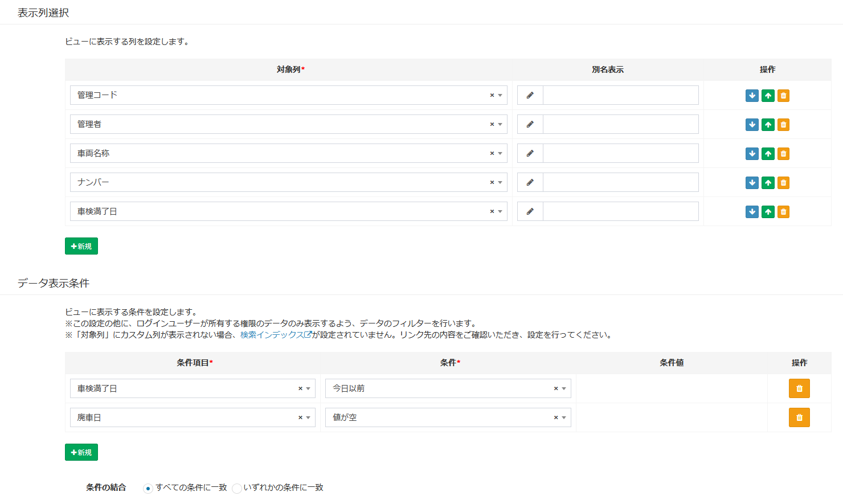Click the pencil icon beside 車両名称
The height and width of the screenshot is (504, 843).
pyautogui.click(x=530, y=153)
